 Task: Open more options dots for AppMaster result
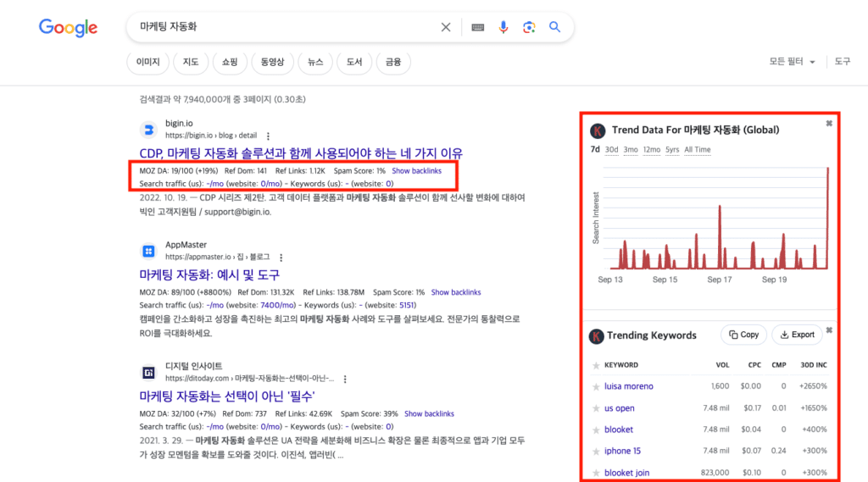(281, 258)
